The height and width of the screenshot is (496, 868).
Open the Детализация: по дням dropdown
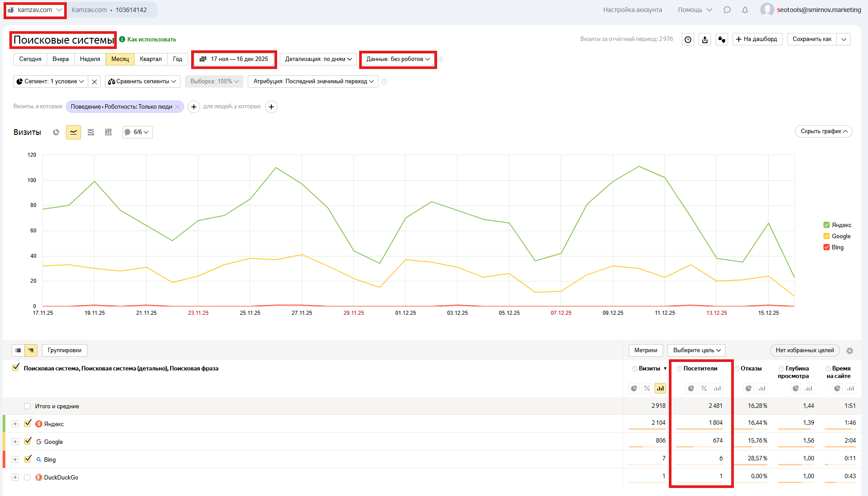tap(318, 59)
